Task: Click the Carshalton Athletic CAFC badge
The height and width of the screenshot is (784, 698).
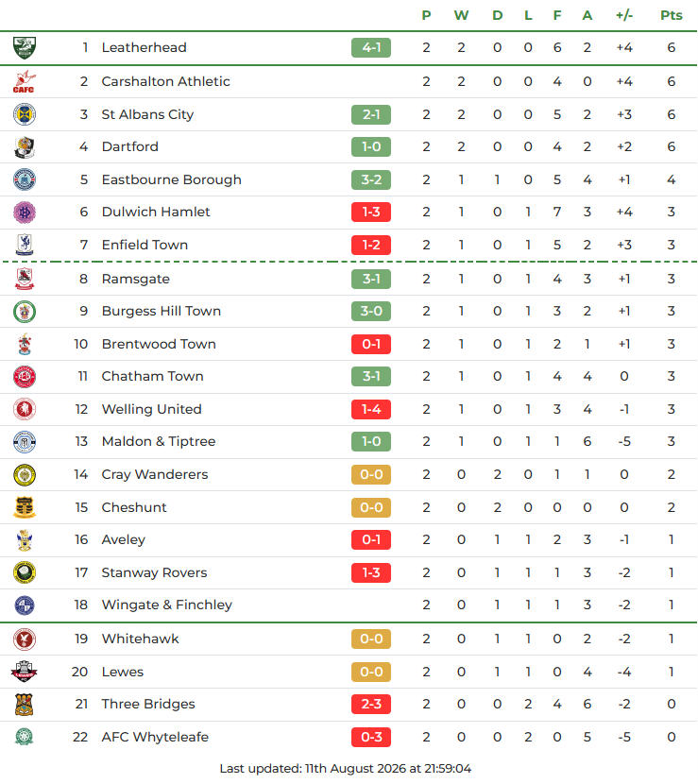Action: [24, 81]
